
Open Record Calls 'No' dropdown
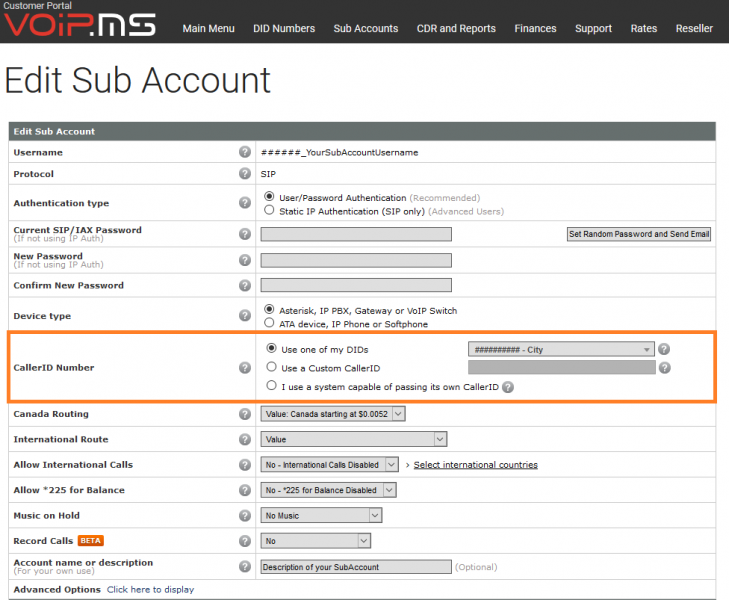pyautogui.click(x=316, y=541)
